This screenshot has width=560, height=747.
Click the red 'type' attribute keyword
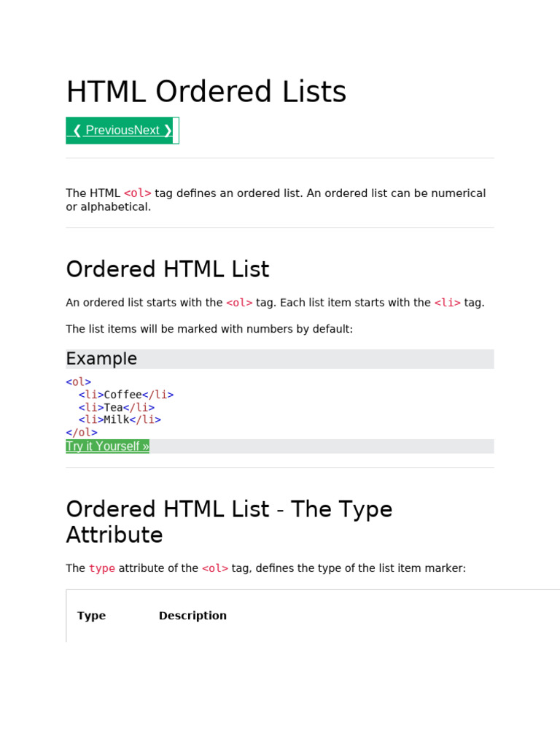(x=102, y=568)
